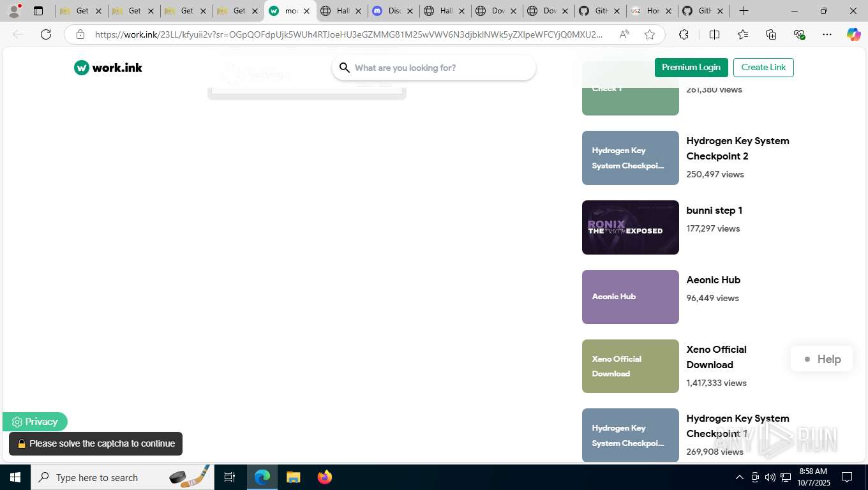Image resolution: width=868 pixels, height=490 pixels.
Task: Open the purple Aeonic Hub thumbnail
Action: 631,297
